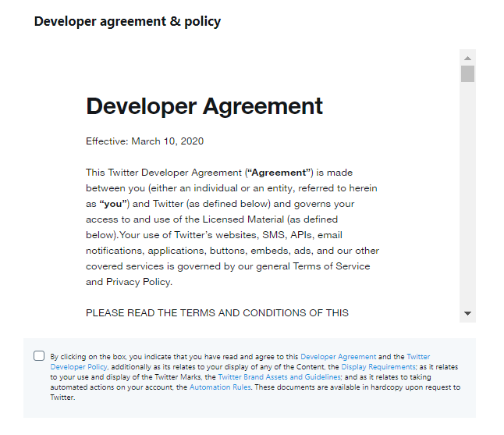
Task: Open the Automation Rules link
Action: [x=219, y=387]
